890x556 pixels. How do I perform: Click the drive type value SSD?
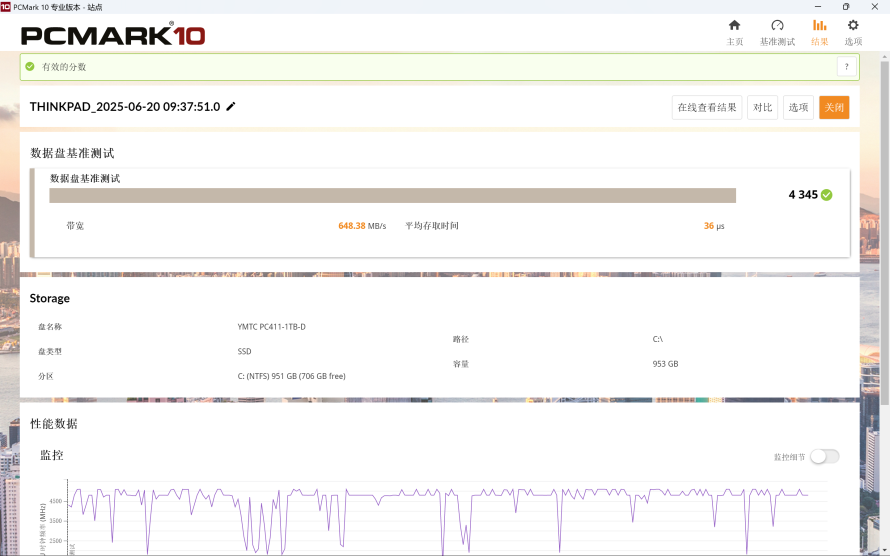245,352
